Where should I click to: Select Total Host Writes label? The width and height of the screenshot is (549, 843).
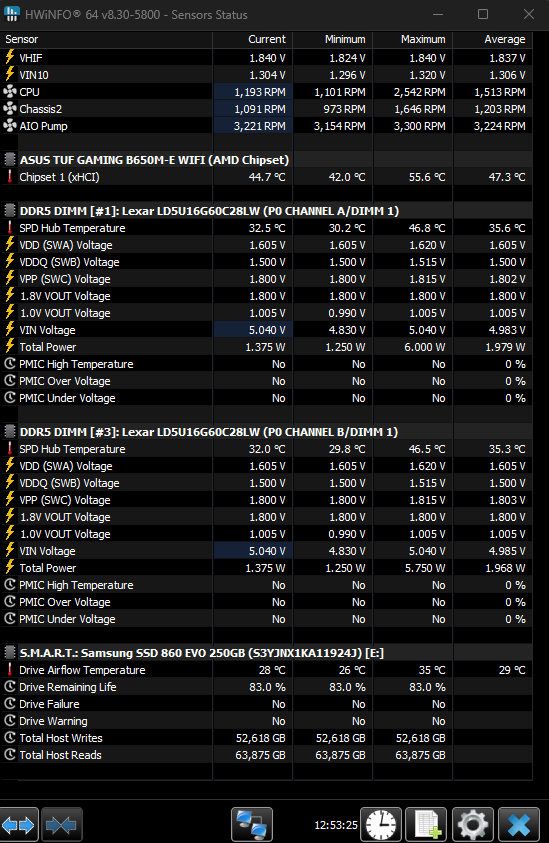tap(61, 738)
